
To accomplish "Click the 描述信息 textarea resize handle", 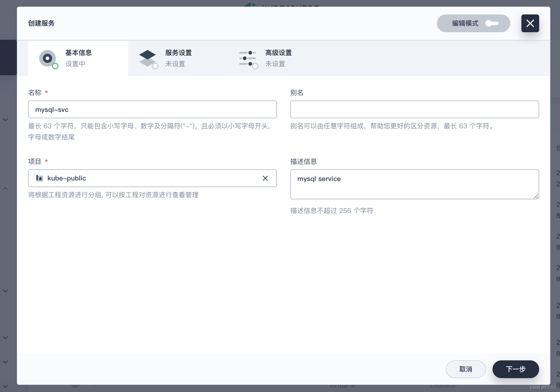I will [x=536, y=196].
